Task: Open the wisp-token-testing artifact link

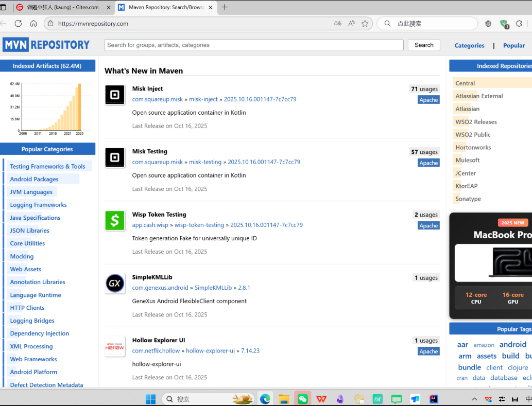Action: tap(199, 225)
